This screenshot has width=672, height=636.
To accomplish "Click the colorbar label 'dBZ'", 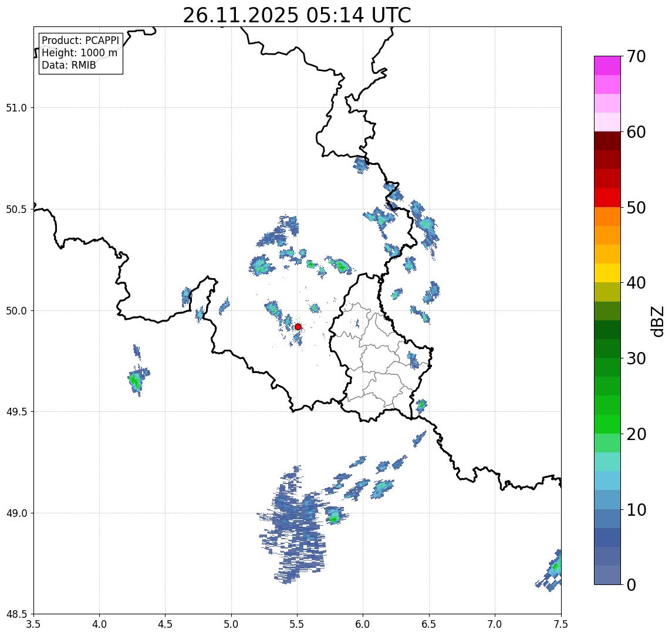I will [657, 322].
